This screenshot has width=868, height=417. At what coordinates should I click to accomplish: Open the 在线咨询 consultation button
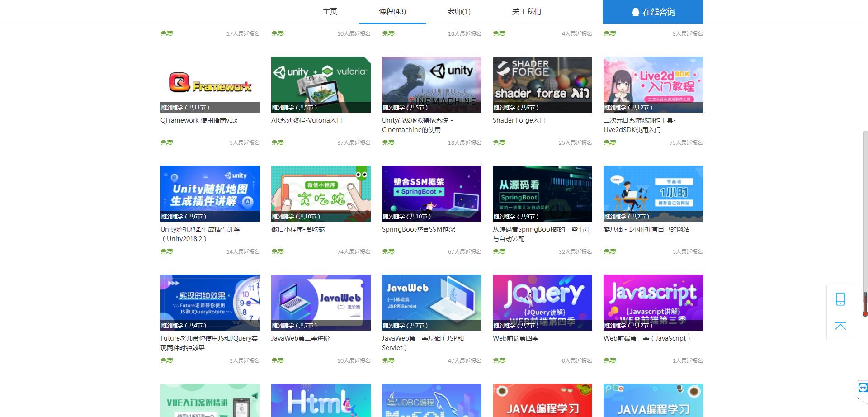652,12
